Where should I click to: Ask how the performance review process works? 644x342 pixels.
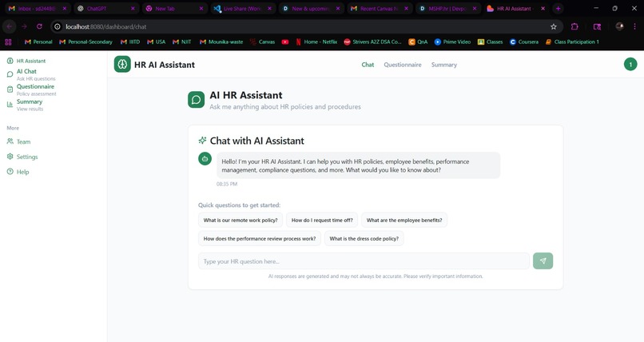coord(260,239)
